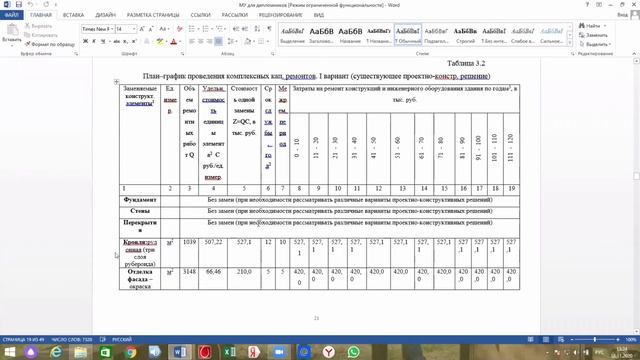Toggle bold (Ж) formatting
This screenshot has width=640, height=360.
85,41
